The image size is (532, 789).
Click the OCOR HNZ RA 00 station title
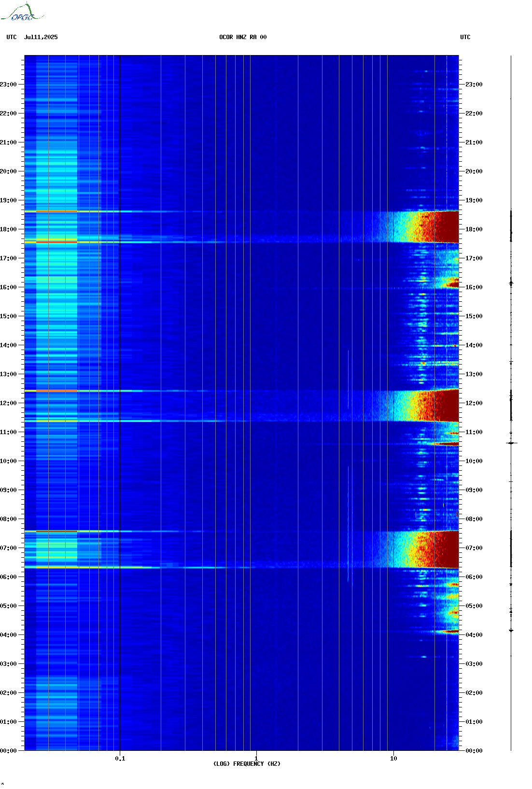tap(243, 37)
